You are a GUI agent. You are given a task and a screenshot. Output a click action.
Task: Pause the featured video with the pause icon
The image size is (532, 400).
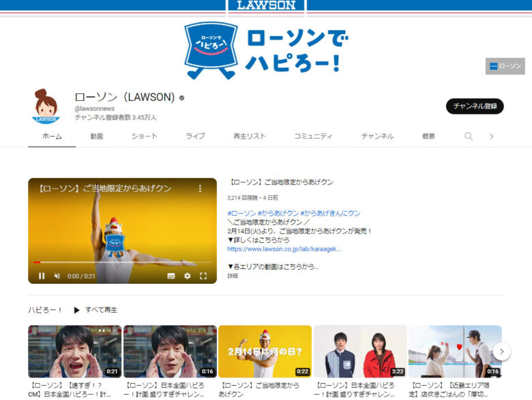pos(42,276)
